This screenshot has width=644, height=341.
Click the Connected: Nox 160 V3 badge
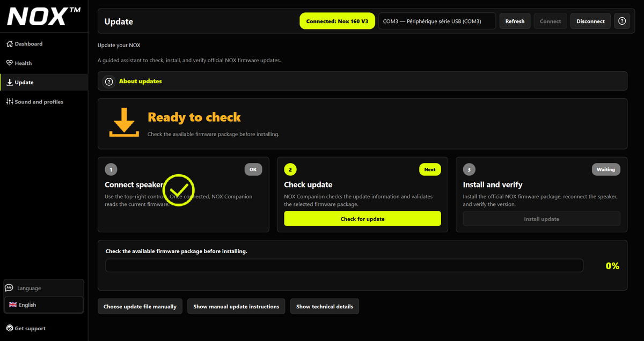point(337,21)
